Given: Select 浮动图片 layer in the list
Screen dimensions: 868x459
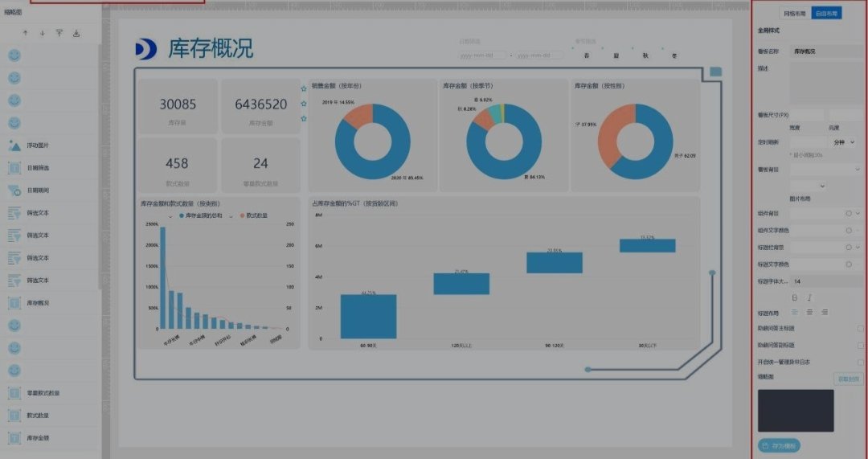Looking at the screenshot, I should (x=39, y=145).
